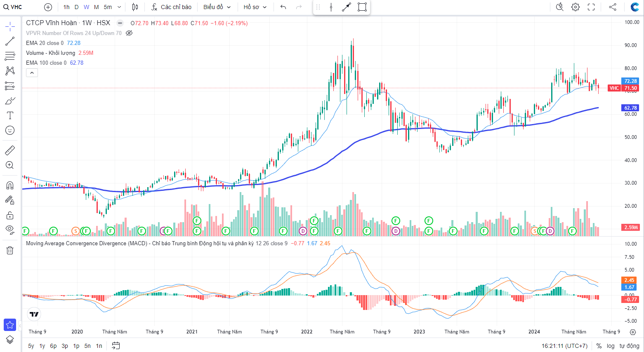
Task: Open the go-to-date calendar icon
Action: pyautogui.click(x=116, y=345)
